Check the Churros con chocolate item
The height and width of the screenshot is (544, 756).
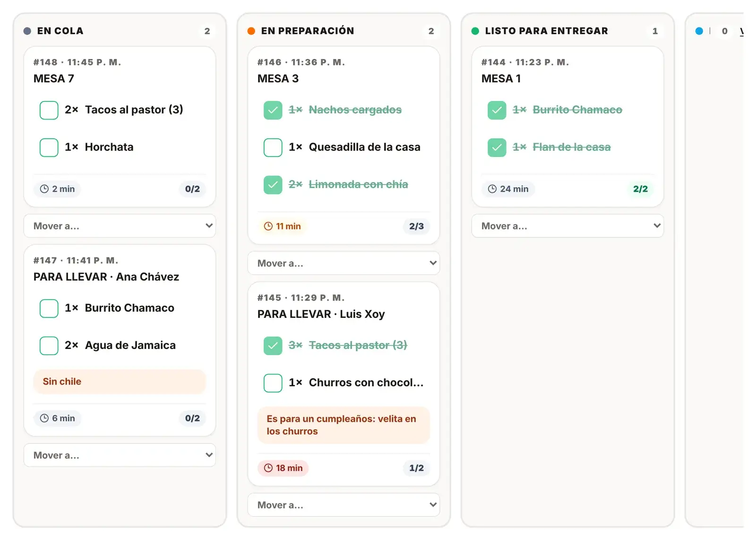[x=273, y=383]
